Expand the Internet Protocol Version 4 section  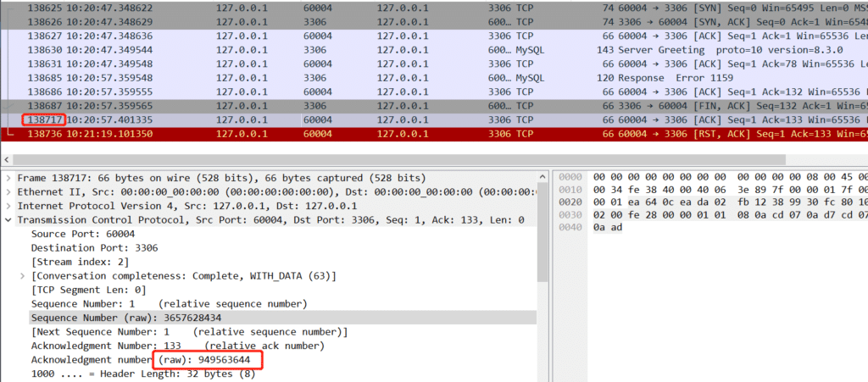(x=8, y=206)
